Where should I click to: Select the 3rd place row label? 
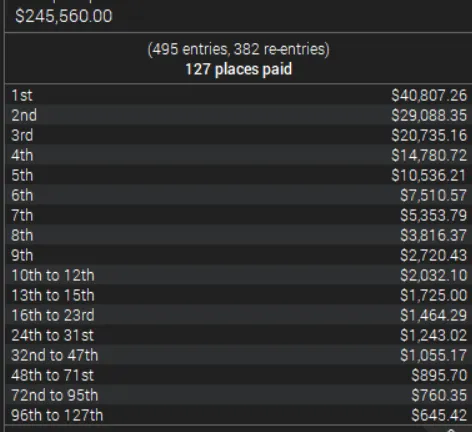pos(22,135)
